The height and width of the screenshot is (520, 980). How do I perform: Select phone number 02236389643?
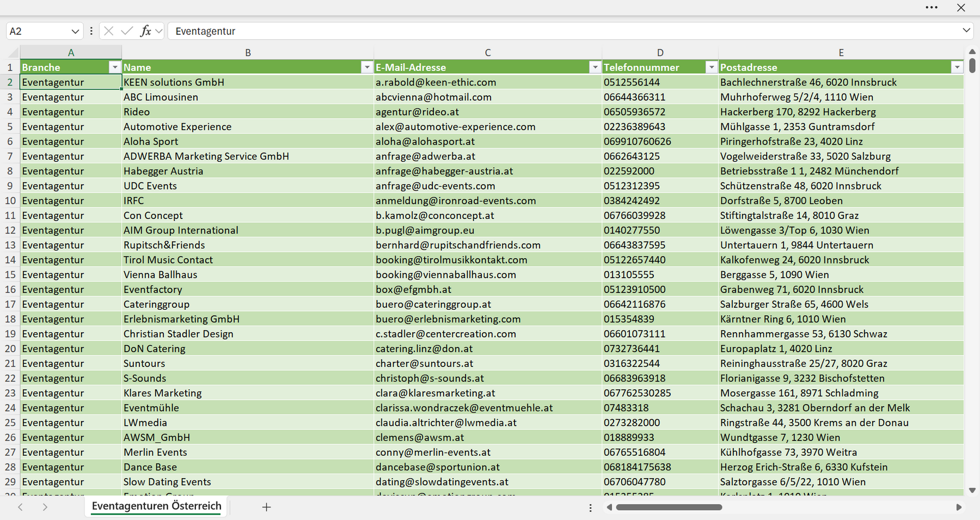point(660,126)
